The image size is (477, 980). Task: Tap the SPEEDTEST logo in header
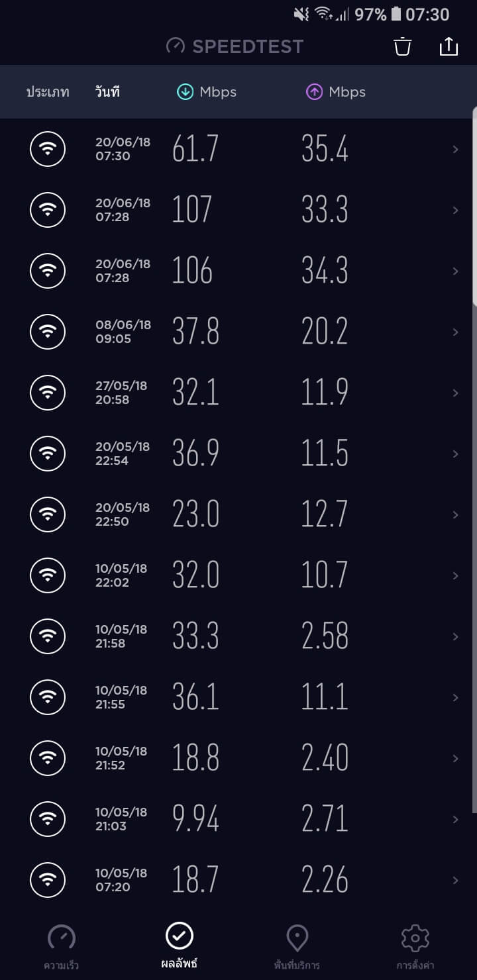[x=235, y=46]
